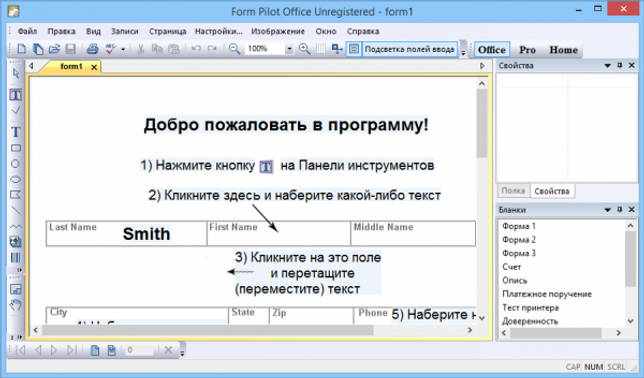Run the spell check tool
The image size is (644, 378).
click(x=110, y=49)
